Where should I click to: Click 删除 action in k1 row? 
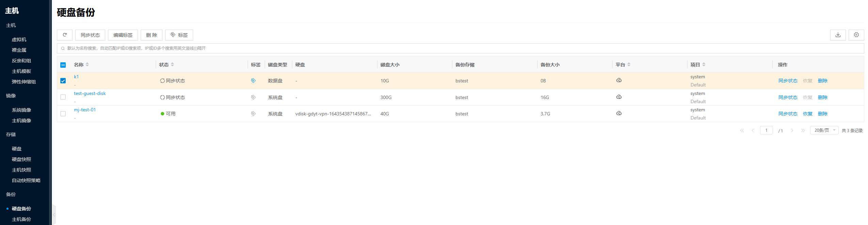click(823, 81)
